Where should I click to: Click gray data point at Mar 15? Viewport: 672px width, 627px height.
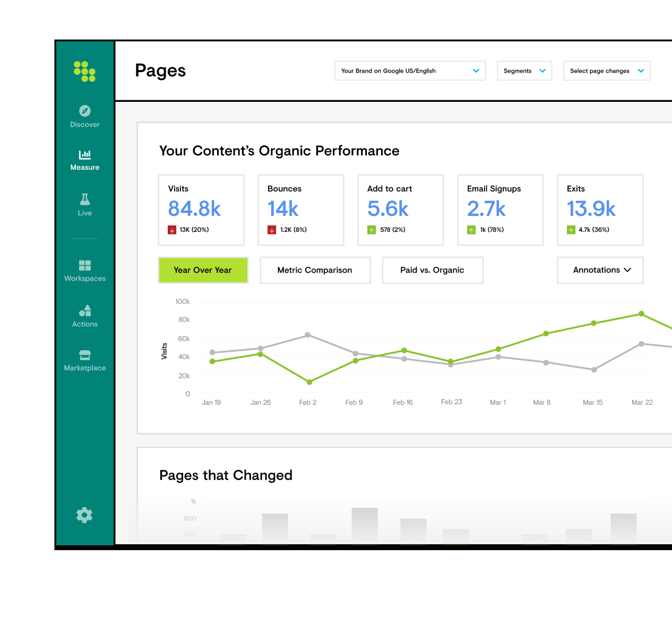pos(594,370)
